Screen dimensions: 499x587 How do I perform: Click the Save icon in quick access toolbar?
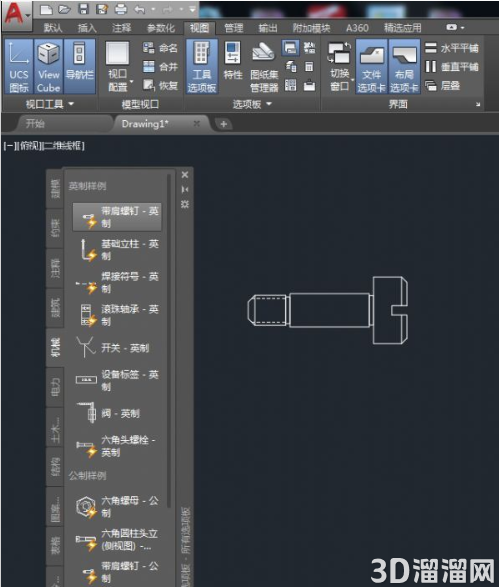(x=83, y=9)
